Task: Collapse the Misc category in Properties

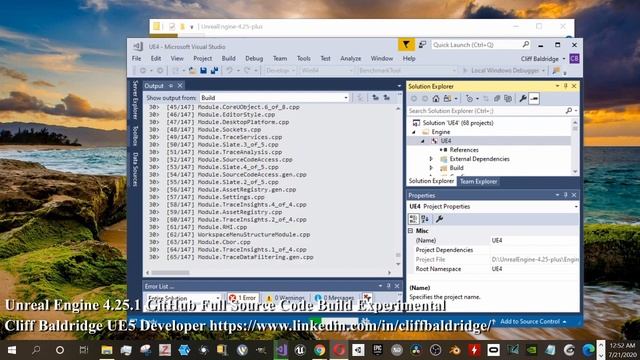Action: coord(411,231)
